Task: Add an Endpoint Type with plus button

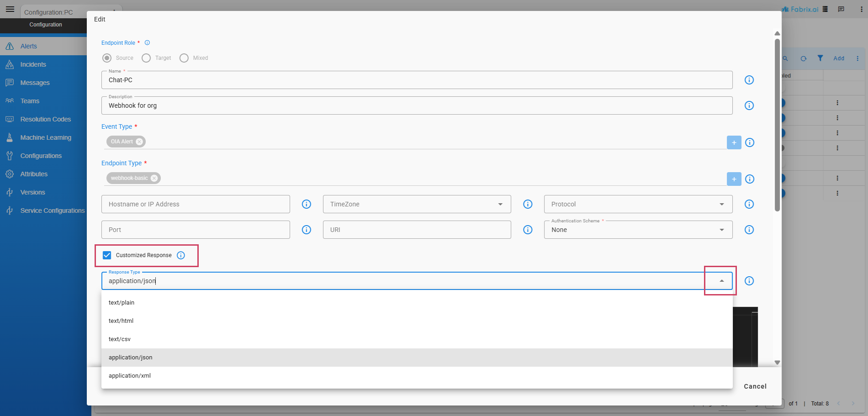Action: pos(734,179)
